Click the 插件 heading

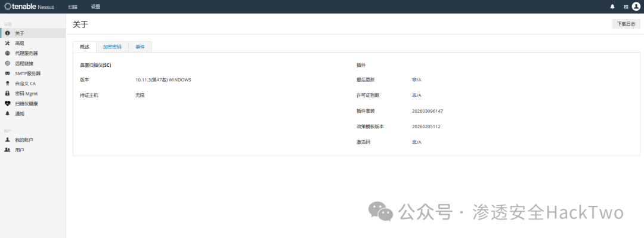(361, 65)
